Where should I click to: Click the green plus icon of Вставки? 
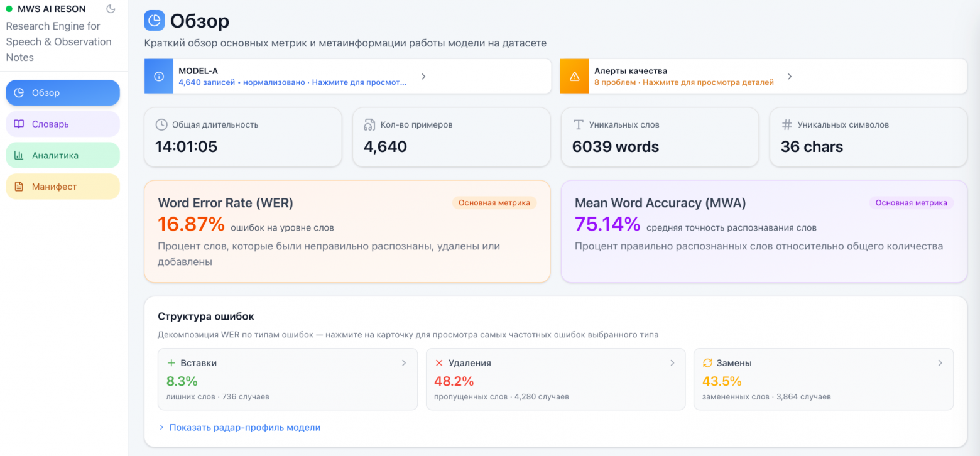pyautogui.click(x=171, y=363)
